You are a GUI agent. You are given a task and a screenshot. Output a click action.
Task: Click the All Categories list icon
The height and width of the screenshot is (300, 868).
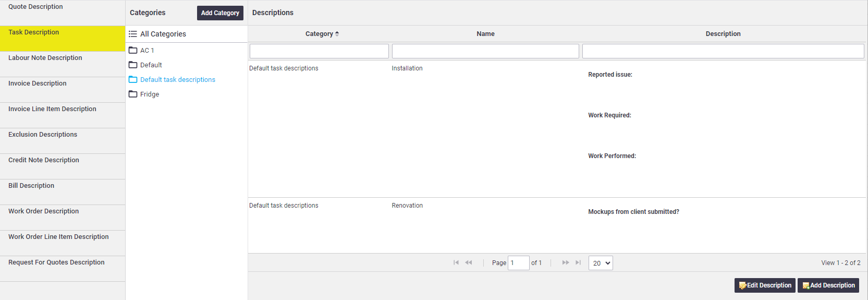click(x=133, y=34)
